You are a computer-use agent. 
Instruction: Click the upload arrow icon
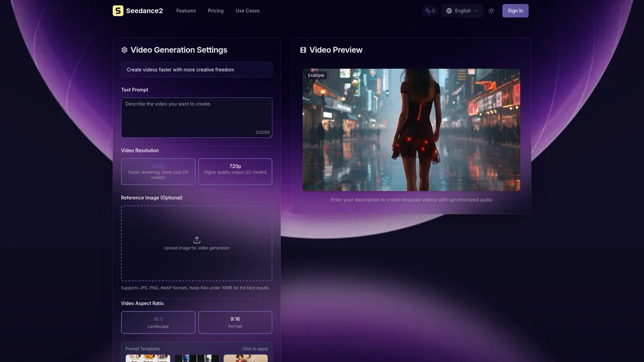pos(196,240)
